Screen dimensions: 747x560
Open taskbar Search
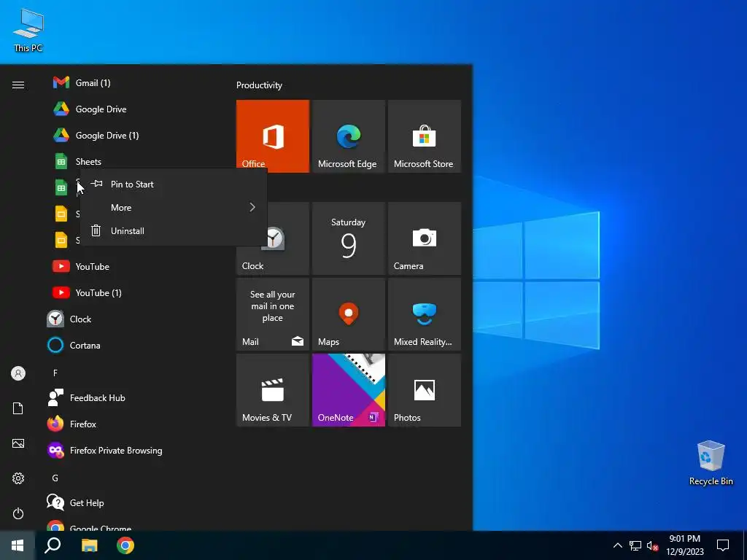pyautogui.click(x=53, y=545)
